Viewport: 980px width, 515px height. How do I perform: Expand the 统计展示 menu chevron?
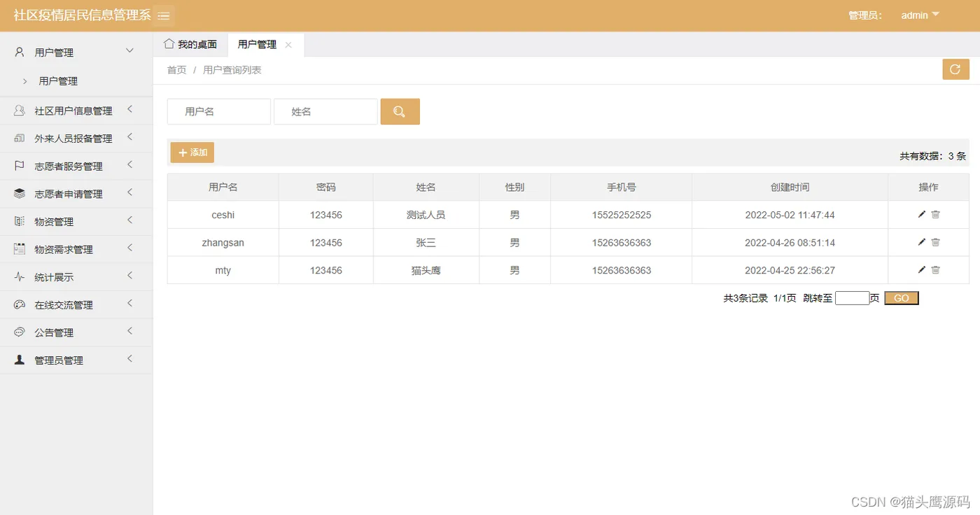coord(129,276)
